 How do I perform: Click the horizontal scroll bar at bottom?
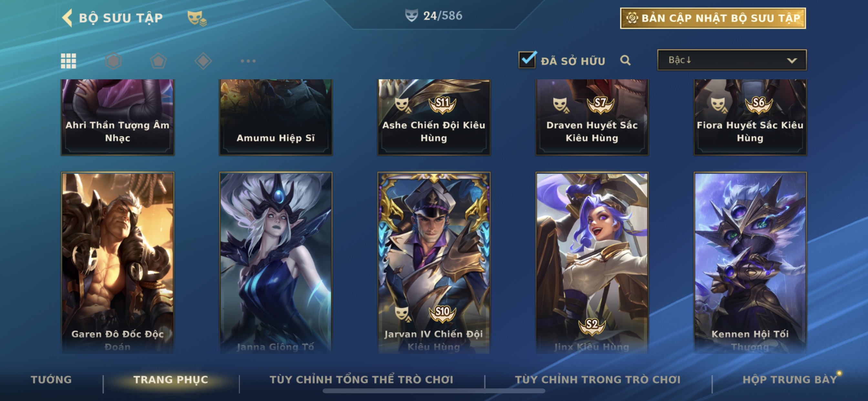click(434, 391)
